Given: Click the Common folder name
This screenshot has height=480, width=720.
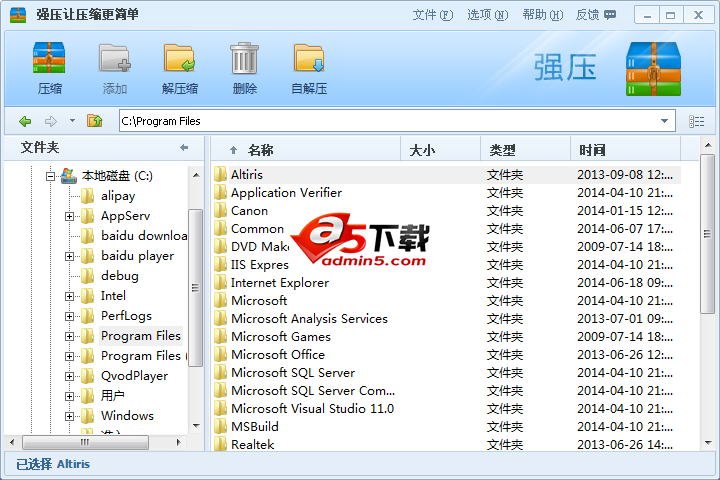Looking at the screenshot, I should [257, 229].
